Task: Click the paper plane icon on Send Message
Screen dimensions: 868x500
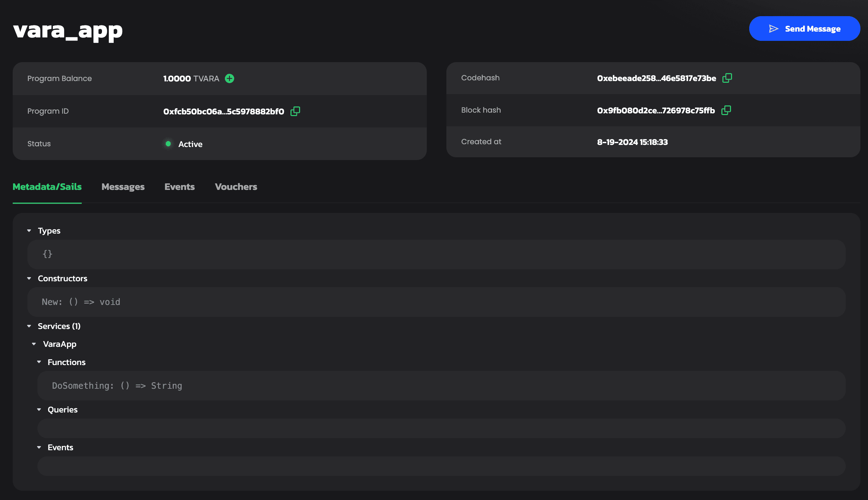Action: (x=773, y=29)
